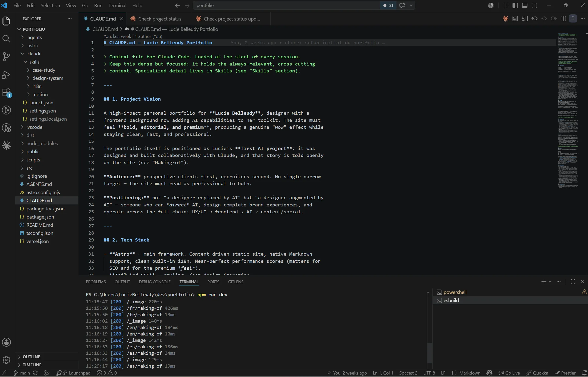Click Synchronize Changes icon in status bar
The image size is (588, 377).
pos(35,373)
